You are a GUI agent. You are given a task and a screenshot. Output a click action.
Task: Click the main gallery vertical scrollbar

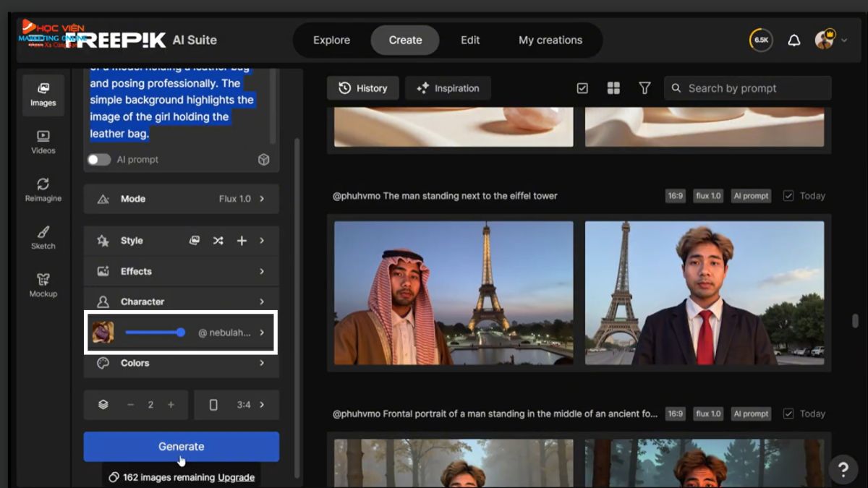coord(855,321)
